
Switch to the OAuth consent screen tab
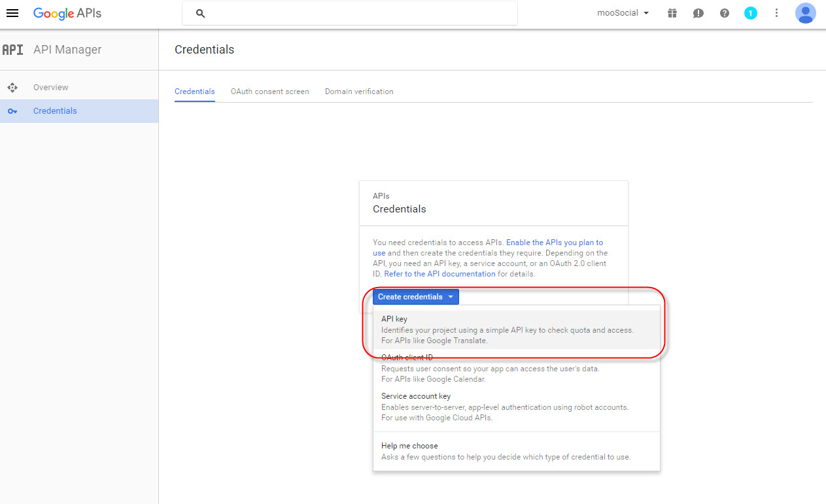[x=269, y=92]
